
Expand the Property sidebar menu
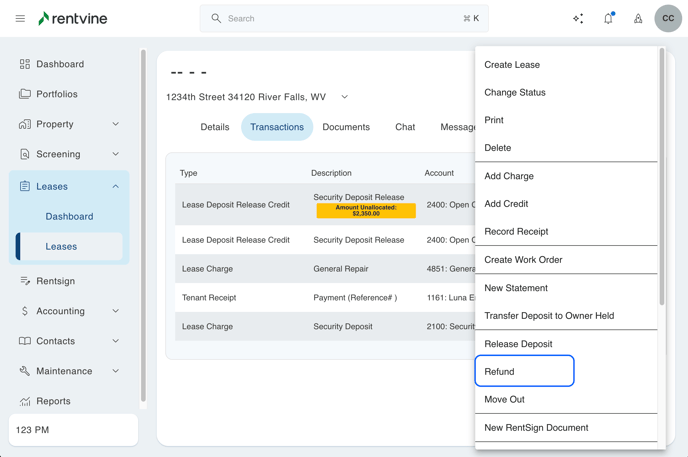coord(115,124)
